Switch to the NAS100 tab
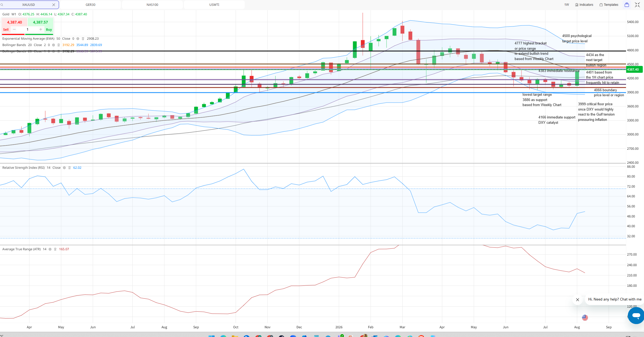This screenshot has width=644, height=337. (x=152, y=5)
